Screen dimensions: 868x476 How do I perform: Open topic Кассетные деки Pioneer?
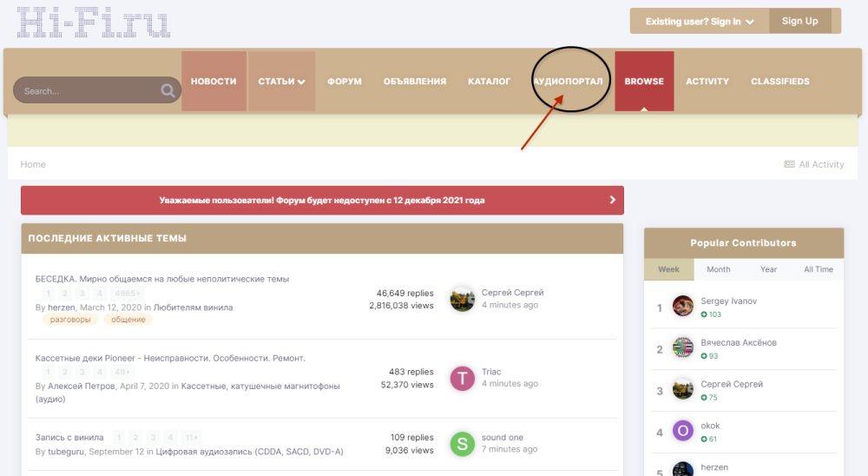(x=170, y=358)
